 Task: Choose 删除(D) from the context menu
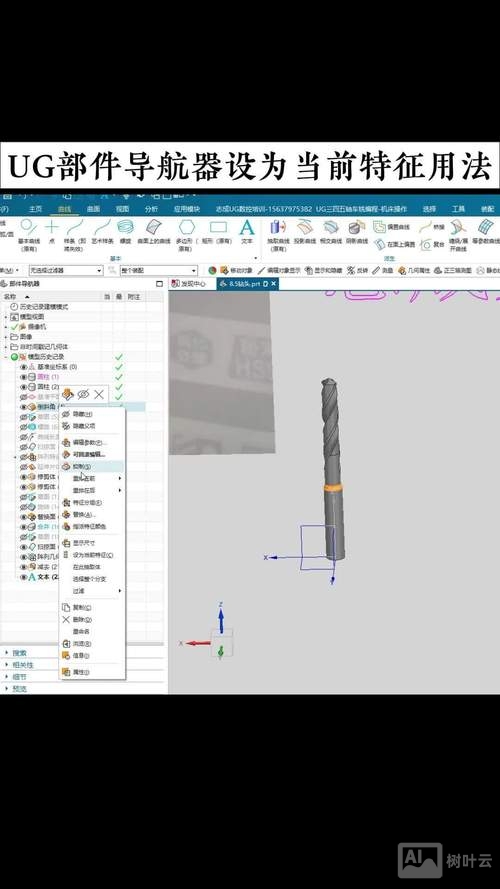[x=92, y=620]
